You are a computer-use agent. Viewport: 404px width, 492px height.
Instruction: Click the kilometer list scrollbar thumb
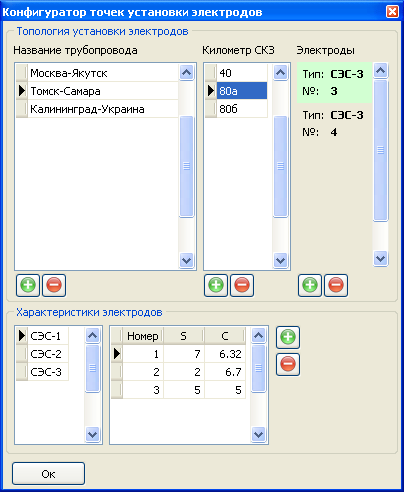click(280, 166)
